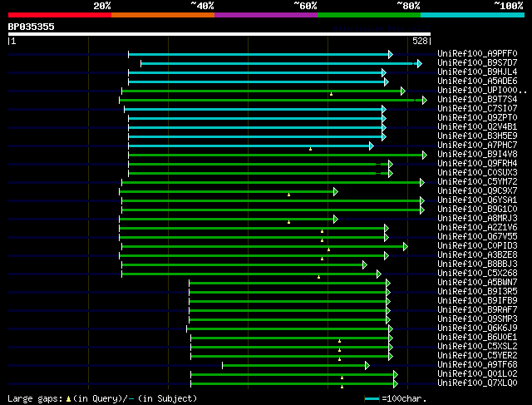532x405 pixels.
Task: Click the UniRef100_B9I3R5 label
Action: click(x=477, y=292)
